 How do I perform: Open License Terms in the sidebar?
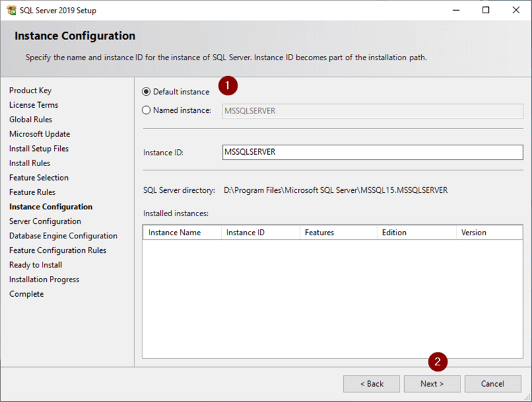tap(34, 105)
